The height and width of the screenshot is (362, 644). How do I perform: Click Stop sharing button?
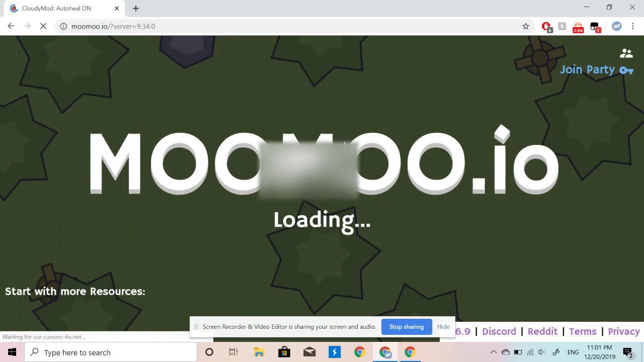click(x=407, y=327)
